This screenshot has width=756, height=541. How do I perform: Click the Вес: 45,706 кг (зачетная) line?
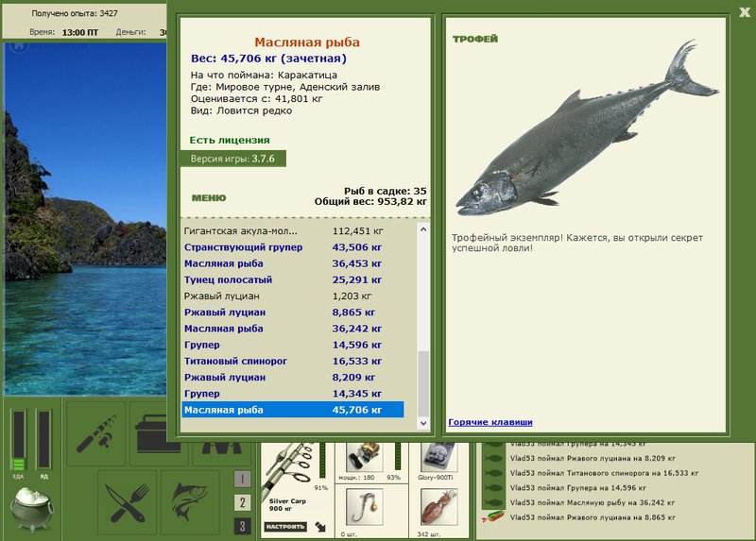tap(268, 59)
